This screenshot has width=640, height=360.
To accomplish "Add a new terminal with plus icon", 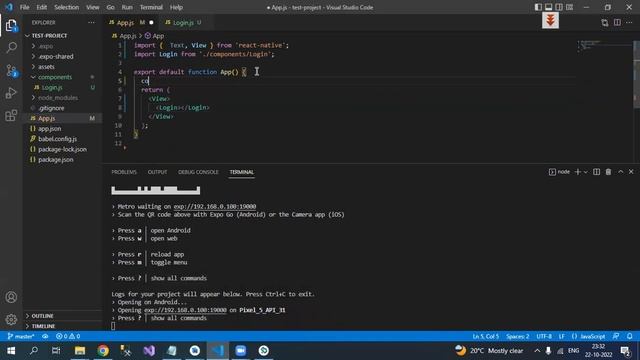I will coord(577,172).
